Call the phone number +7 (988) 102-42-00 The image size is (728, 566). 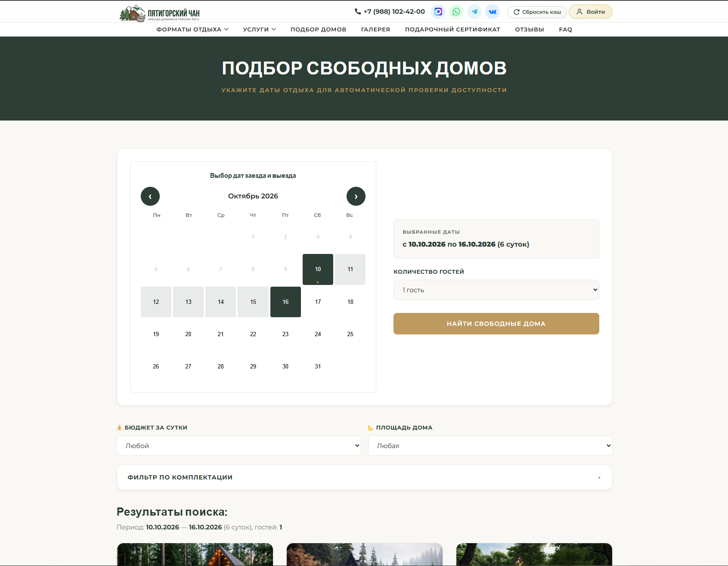[390, 12]
